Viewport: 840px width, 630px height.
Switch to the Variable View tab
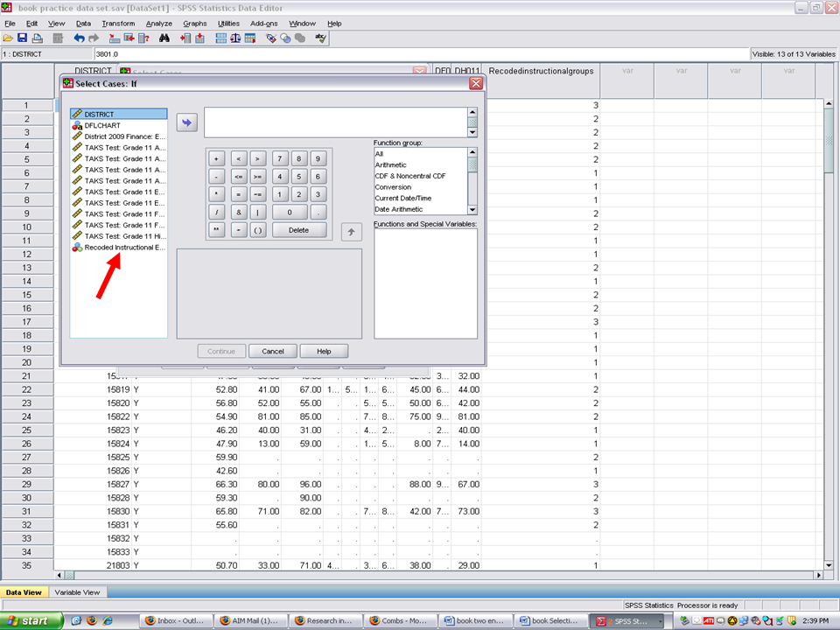click(x=77, y=592)
